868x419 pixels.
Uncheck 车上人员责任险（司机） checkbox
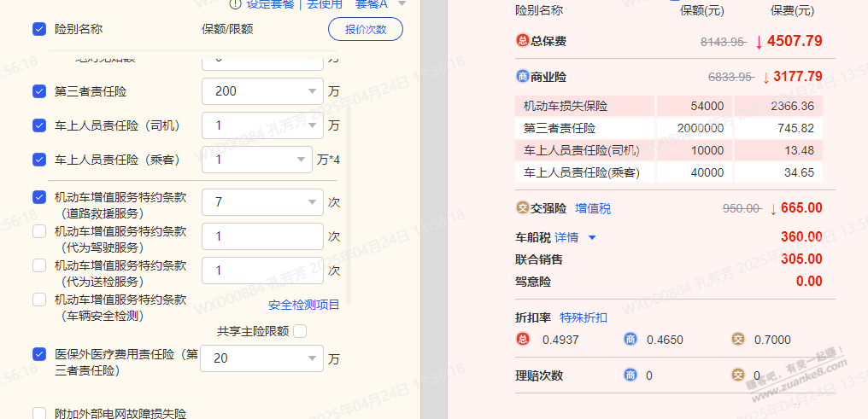click(39, 126)
